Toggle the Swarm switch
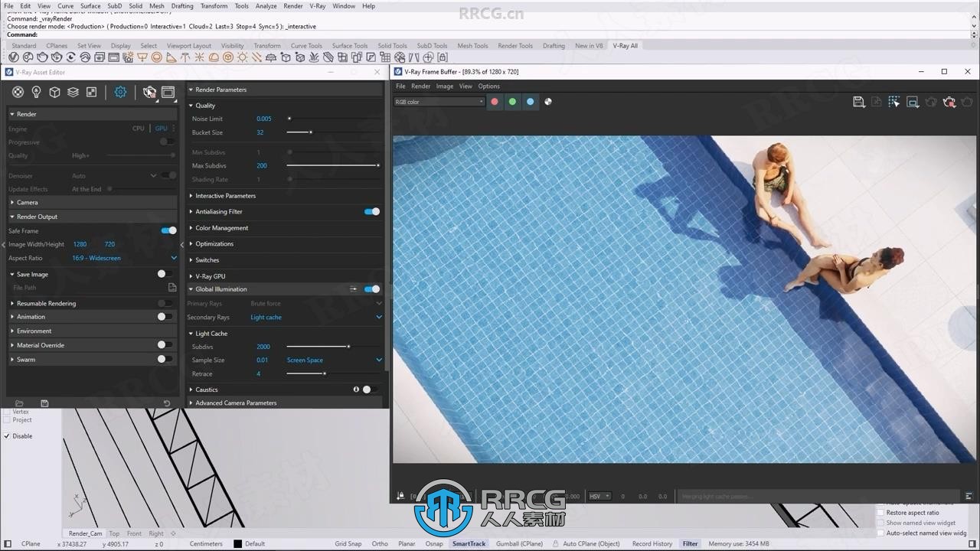 point(165,359)
